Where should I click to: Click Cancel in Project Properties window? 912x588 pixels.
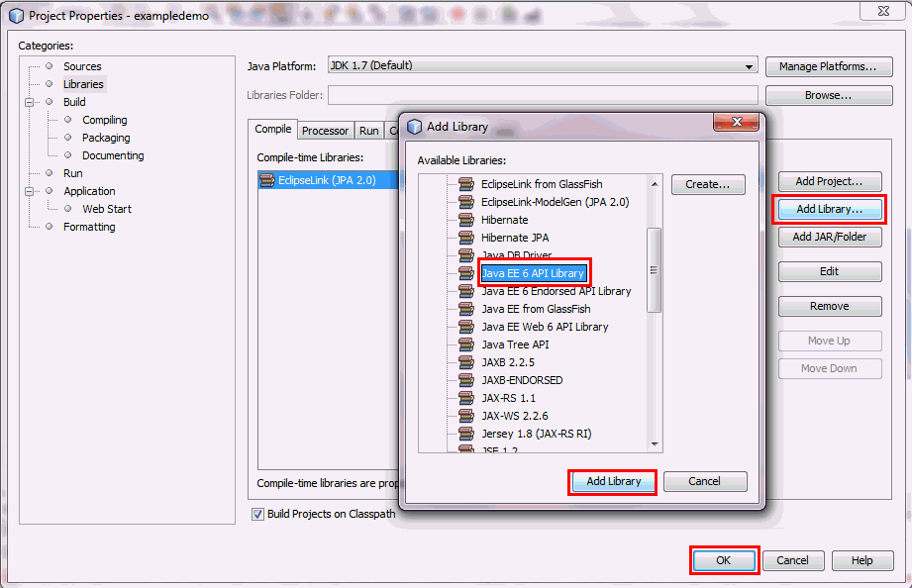click(x=793, y=560)
